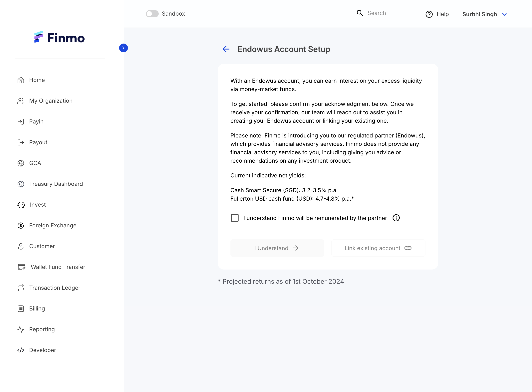Click the I Understand button
The image size is (532, 392).
277,248
